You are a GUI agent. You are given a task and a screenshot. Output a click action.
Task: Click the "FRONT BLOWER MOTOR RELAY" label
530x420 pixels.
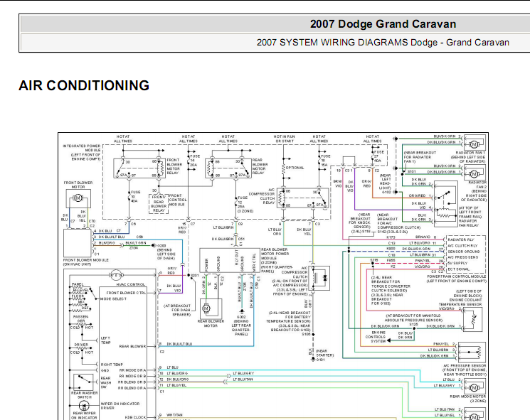tap(174, 166)
